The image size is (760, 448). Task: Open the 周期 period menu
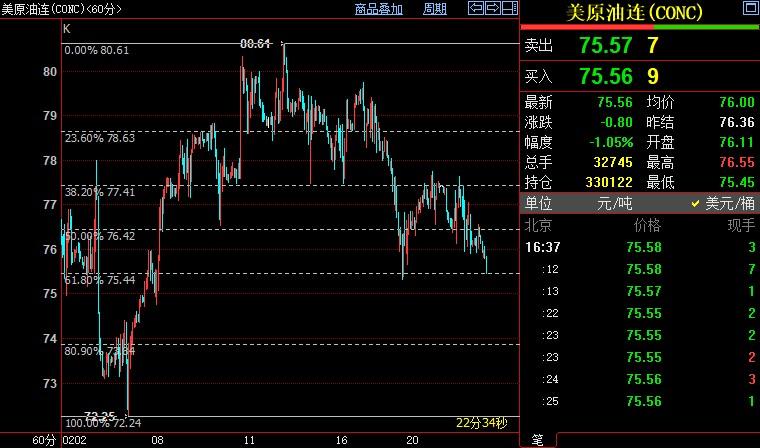[435, 9]
